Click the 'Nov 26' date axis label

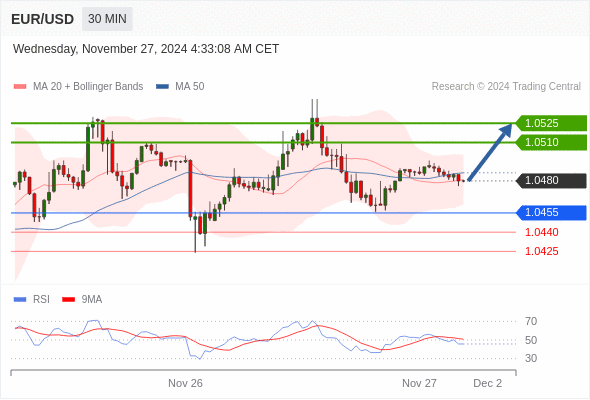[185, 383]
